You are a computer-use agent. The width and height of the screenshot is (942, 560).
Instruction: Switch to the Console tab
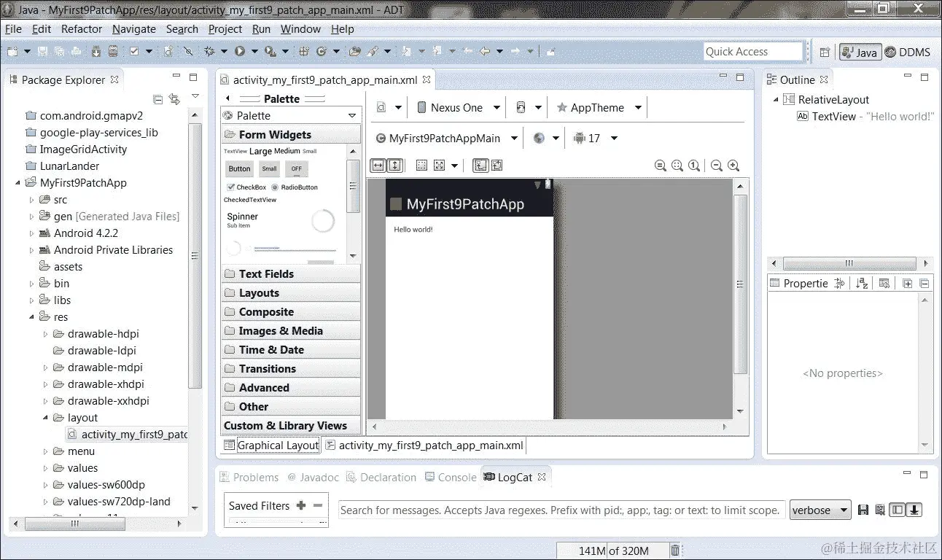click(450, 478)
